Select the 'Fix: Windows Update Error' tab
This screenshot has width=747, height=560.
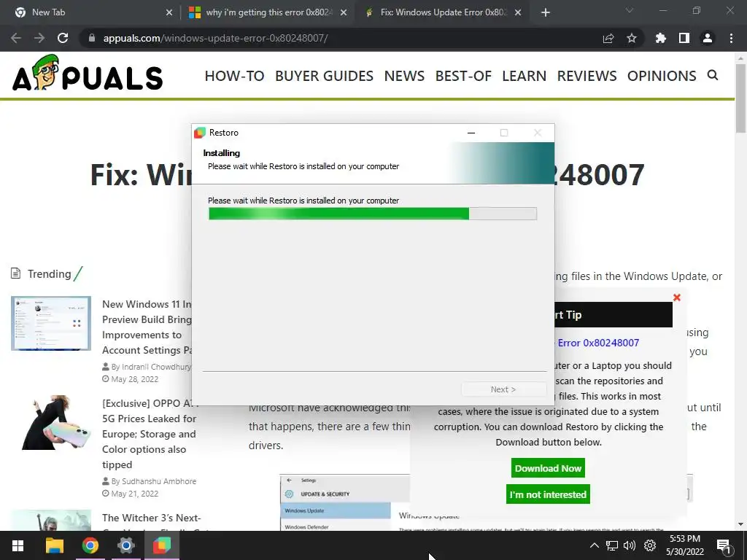coord(442,12)
